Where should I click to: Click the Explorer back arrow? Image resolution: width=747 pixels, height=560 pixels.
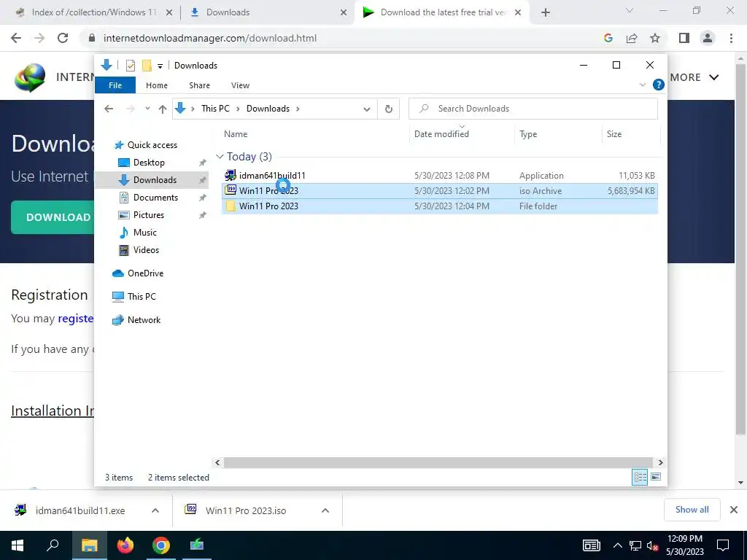point(109,109)
